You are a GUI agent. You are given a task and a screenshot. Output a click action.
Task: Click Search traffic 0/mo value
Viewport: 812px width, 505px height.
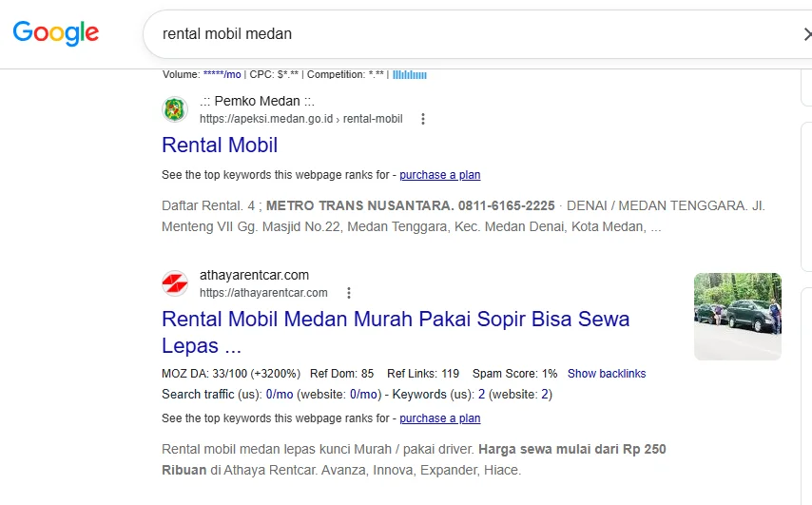click(280, 395)
